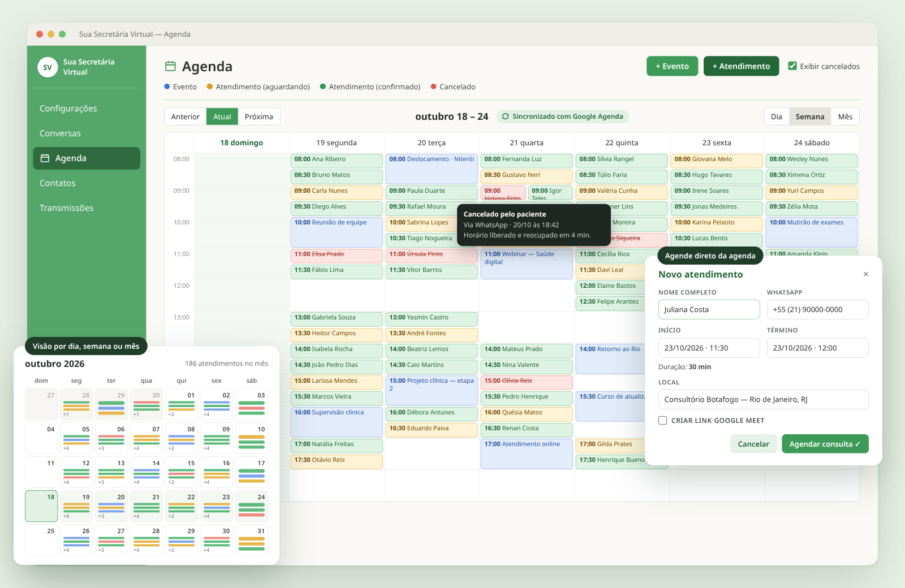Image resolution: width=905 pixels, height=588 pixels.
Task: Go to Conversas in the sidebar
Action: [87, 133]
